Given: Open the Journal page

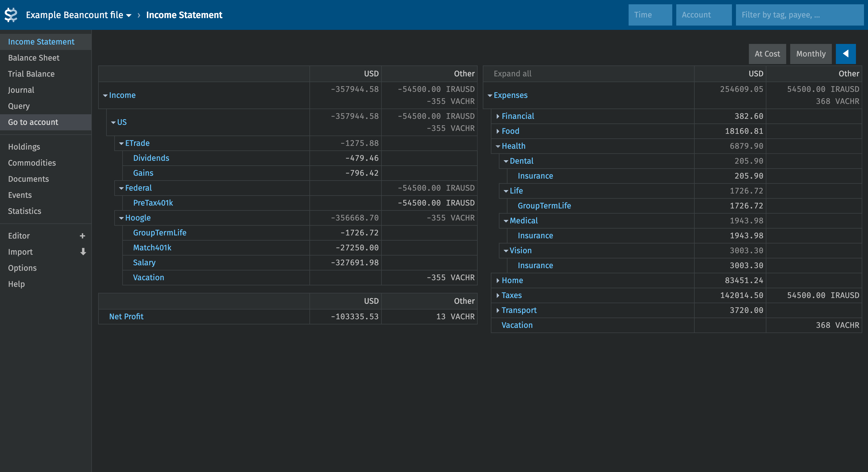Looking at the screenshot, I should pos(45,90).
